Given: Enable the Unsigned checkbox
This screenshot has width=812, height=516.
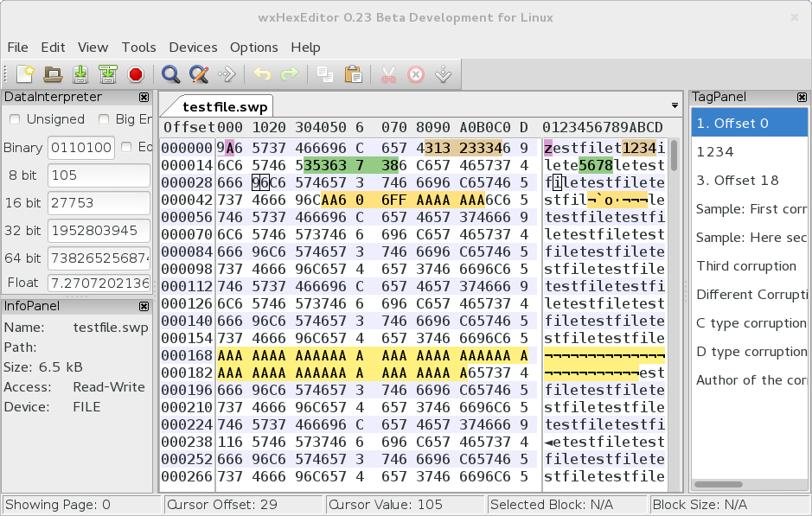Looking at the screenshot, I should (x=15, y=119).
